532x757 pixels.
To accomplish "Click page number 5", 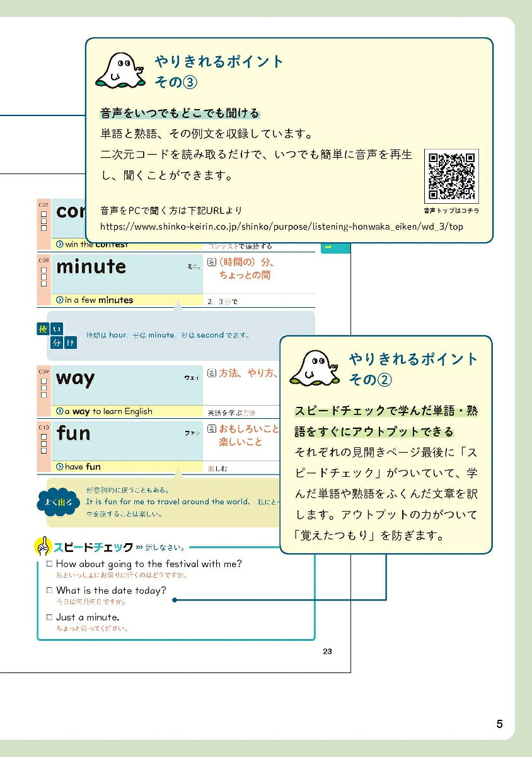I will click(500, 724).
